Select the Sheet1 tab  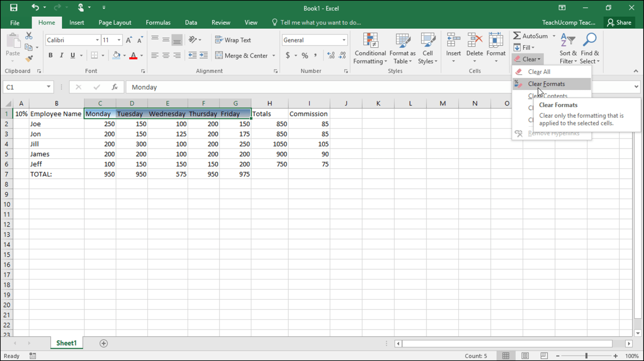click(66, 343)
